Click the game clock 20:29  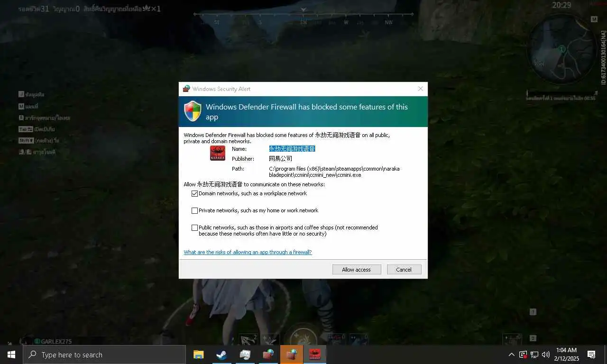[561, 5]
